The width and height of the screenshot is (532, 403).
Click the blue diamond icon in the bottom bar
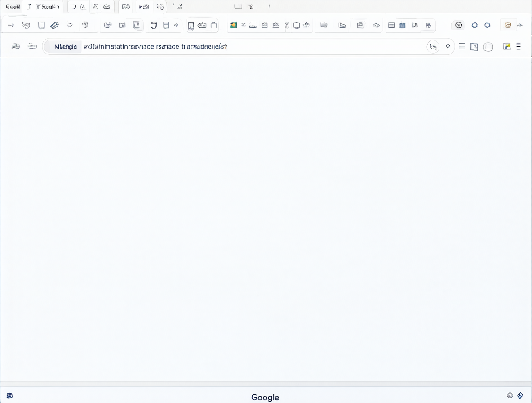click(x=520, y=395)
